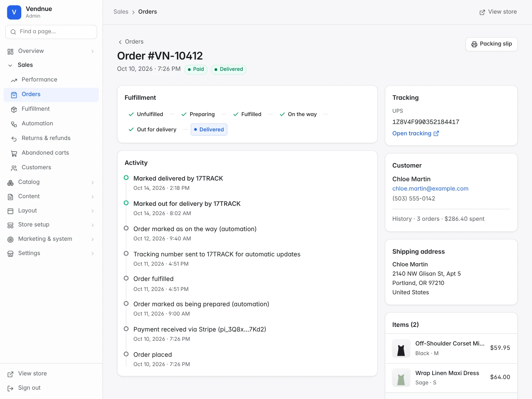Collapse the Sales section chevron
Screen dimensions: 532x399
coord(10,65)
